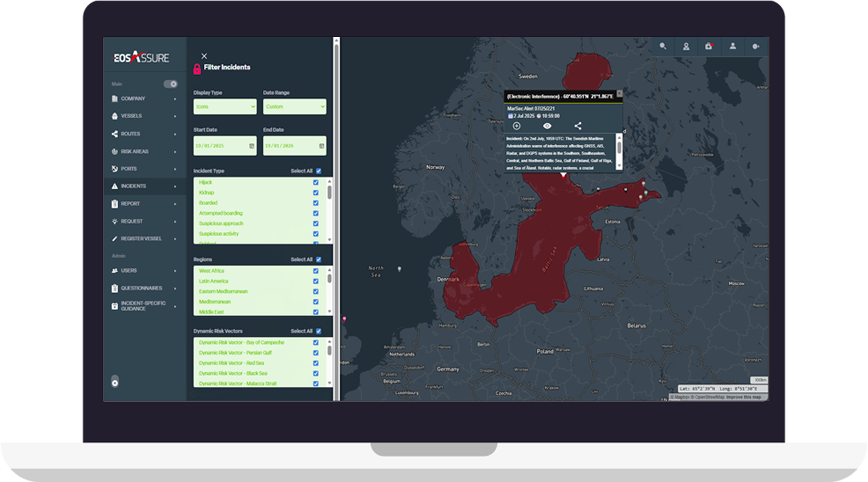Open the Date Range dropdown

click(294, 107)
